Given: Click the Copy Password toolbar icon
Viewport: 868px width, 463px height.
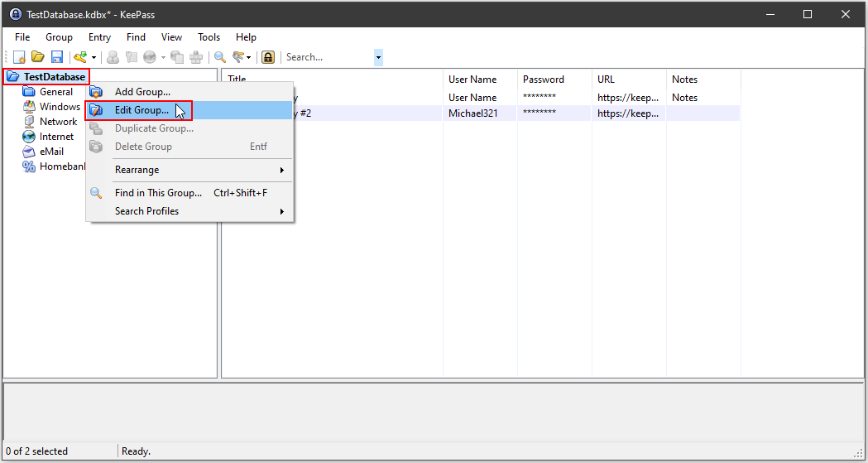Looking at the screenshot, I should 132,57.
